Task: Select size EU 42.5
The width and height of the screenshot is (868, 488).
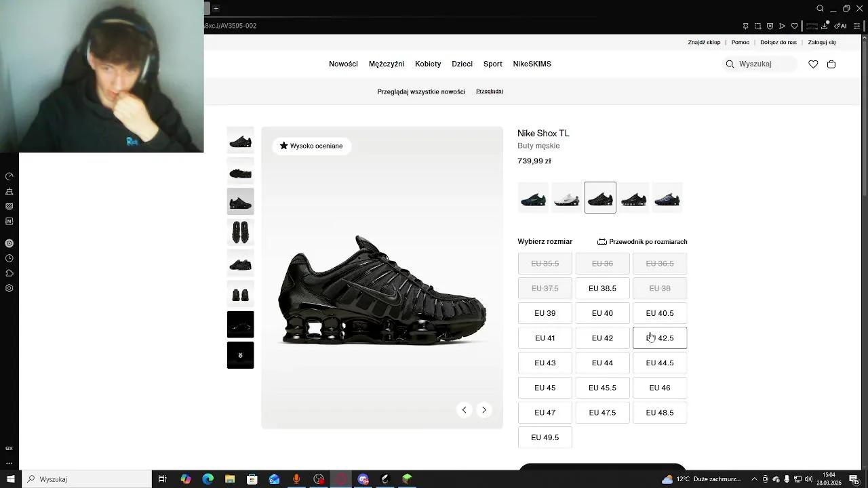Action: 660,338
